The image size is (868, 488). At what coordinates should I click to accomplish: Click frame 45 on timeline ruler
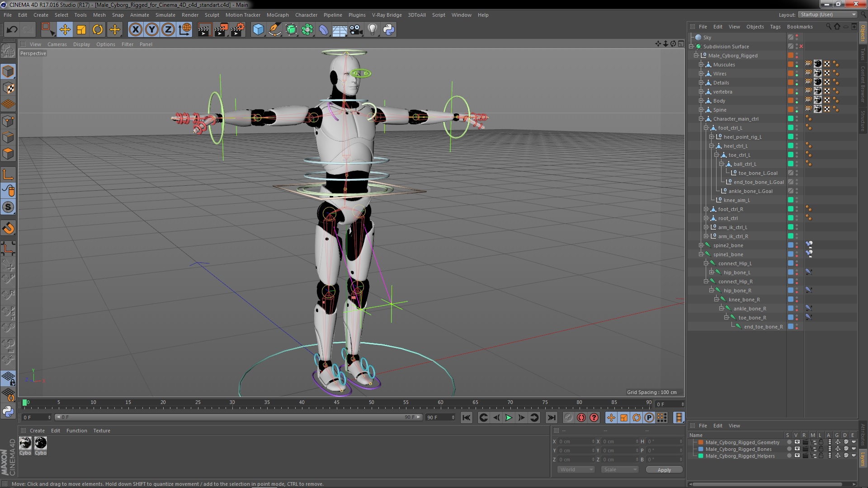pyautogui.click(x=336, y=402)
